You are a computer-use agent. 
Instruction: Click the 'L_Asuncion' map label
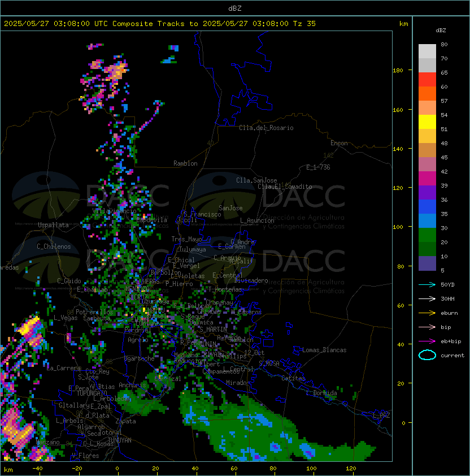click(x=257, y=220)
